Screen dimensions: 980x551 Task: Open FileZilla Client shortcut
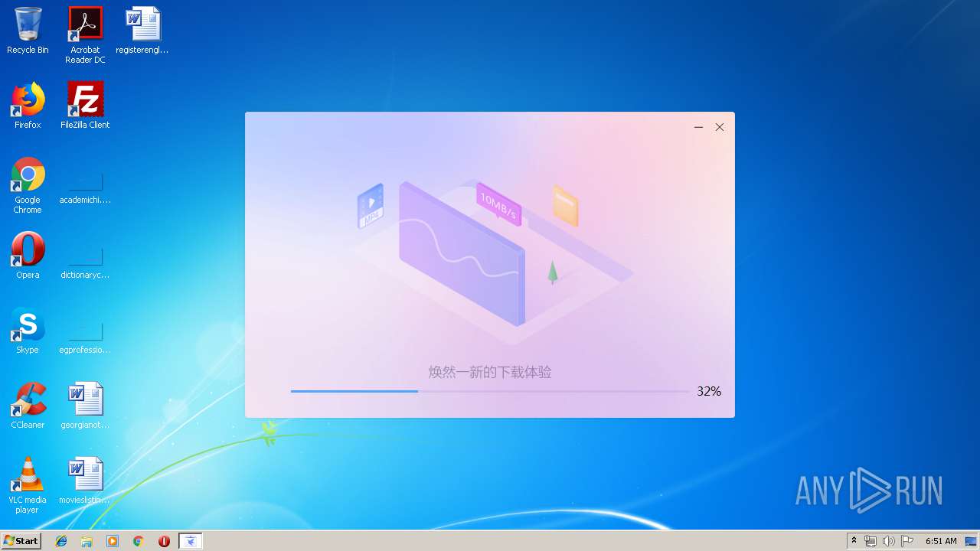click(x=85, y=106)
